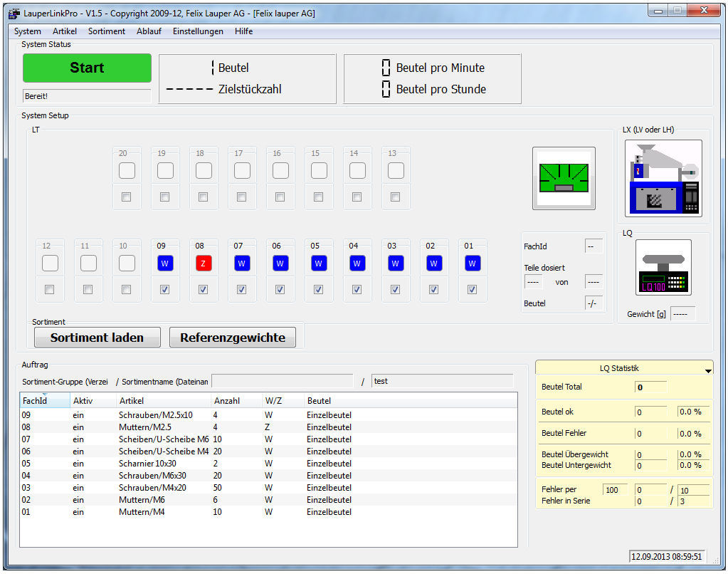The image size is (728, 574).
Task: Select the Scheiben/U-Scheibe M4 row
Action: coord(268,452)
